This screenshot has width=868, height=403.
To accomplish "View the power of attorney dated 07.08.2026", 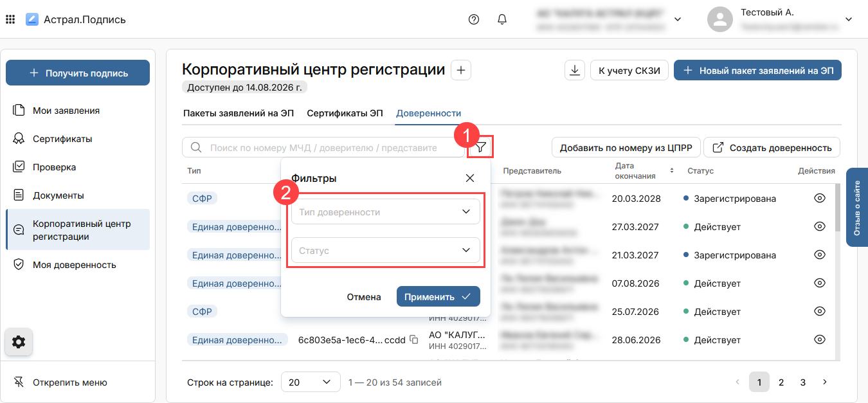I will [819, 283].
